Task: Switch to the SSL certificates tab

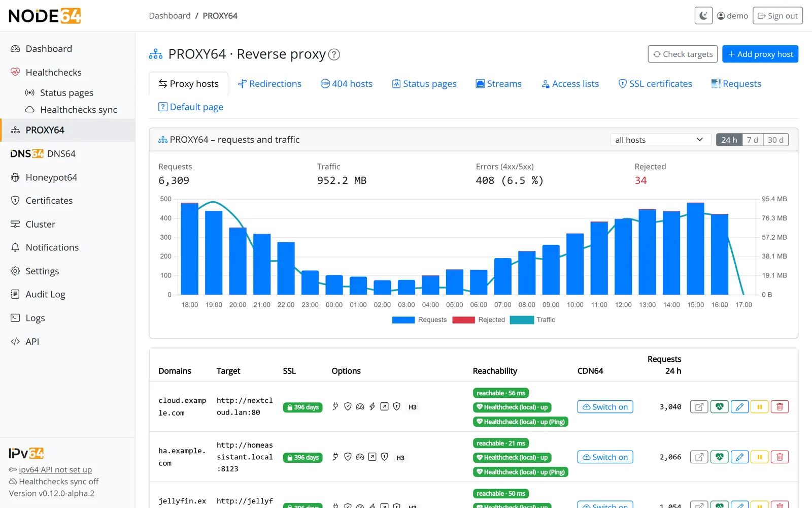Action: click(x=655, y=84)
